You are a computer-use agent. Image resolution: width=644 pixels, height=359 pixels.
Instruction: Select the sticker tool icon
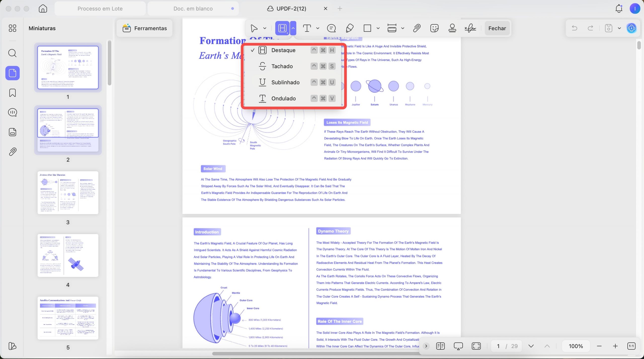[434, 28]
